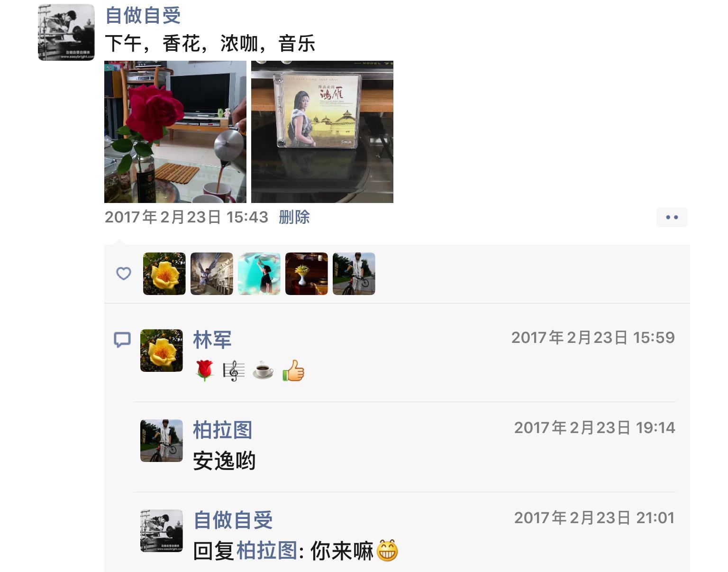Click commenter name 柏拉图
This screenshot has width=728, height=572.
coord(223,430)
